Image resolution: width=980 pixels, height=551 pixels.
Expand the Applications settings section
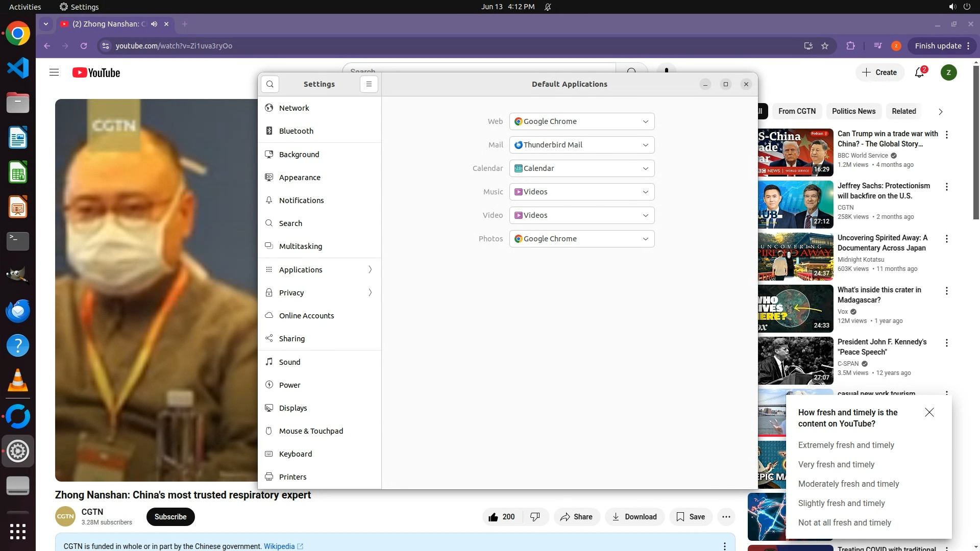[320, 269]
